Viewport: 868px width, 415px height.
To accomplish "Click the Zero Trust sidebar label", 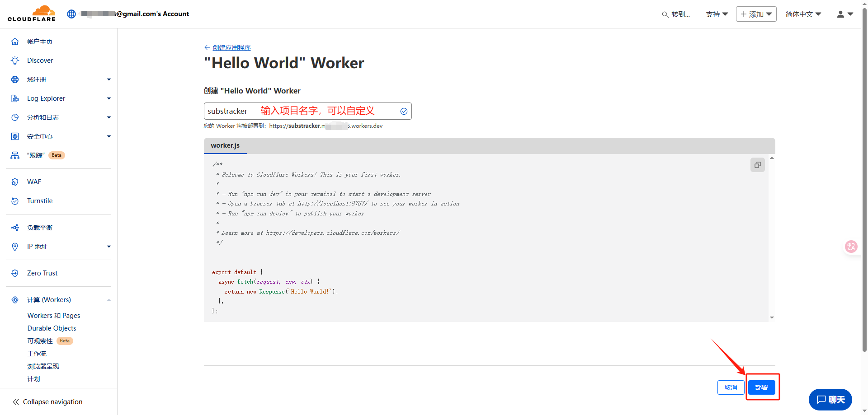I will (x=42, y=273).
